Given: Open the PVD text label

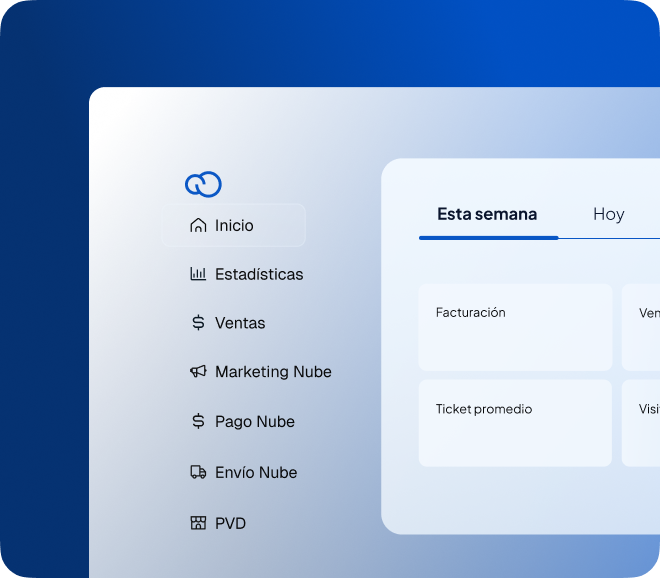Looking at the screenshot, I should 230,523.
